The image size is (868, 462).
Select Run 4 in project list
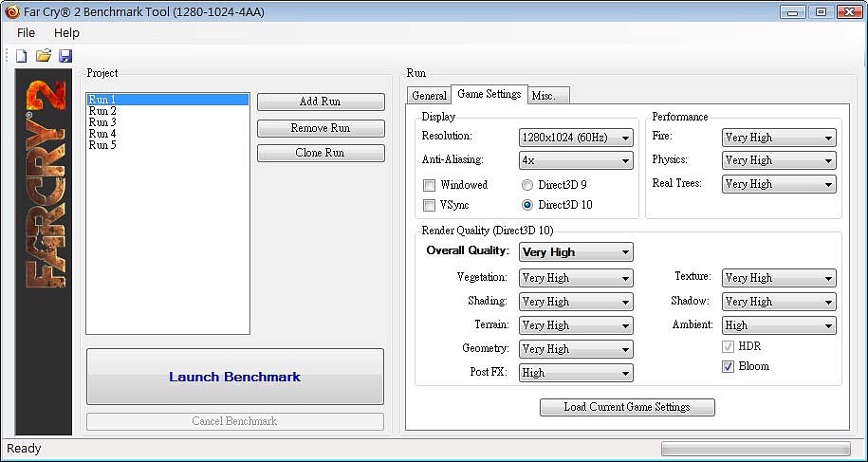(x=168, y=134)
